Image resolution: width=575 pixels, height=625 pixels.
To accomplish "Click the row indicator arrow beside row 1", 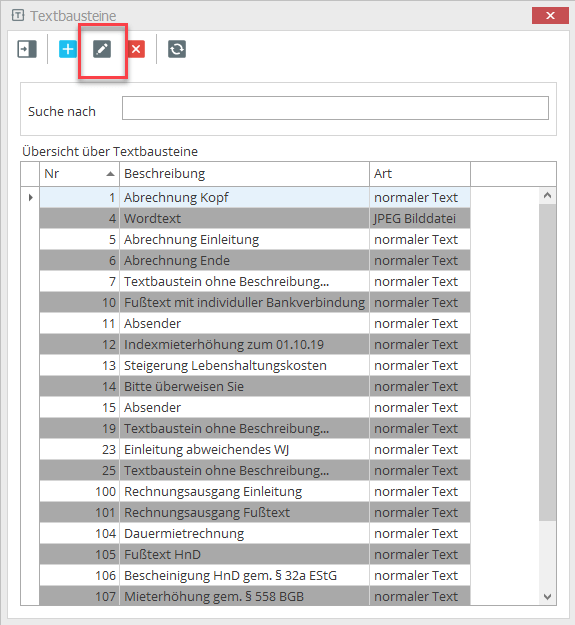I will click(30, 197).
